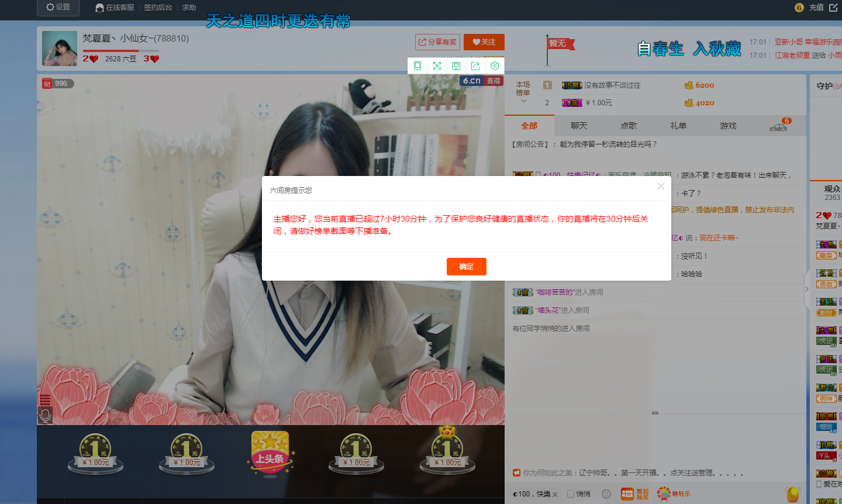Screen dimensions: 842x504
Task: Expand the side panel arrow on right edge
Action: [807, 289]
